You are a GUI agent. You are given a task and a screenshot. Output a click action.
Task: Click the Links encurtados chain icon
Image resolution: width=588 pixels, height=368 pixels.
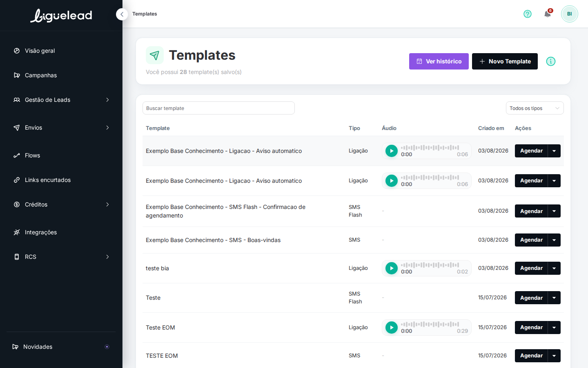point(17,180)
